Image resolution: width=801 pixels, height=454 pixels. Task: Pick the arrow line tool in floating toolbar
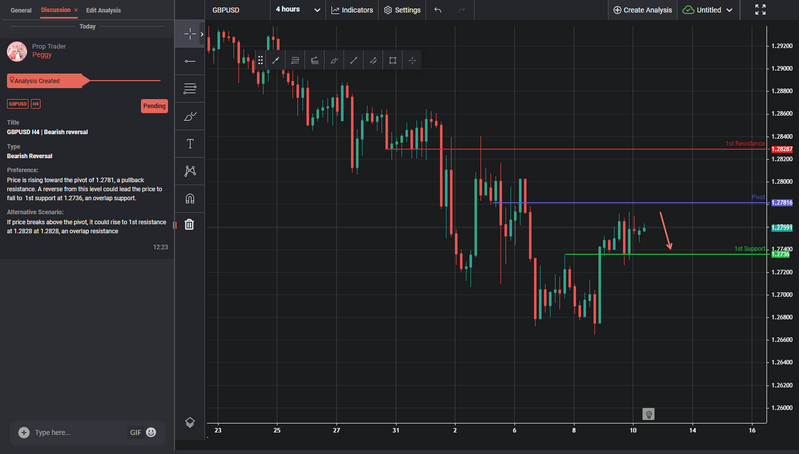click(x=276, y=60)
